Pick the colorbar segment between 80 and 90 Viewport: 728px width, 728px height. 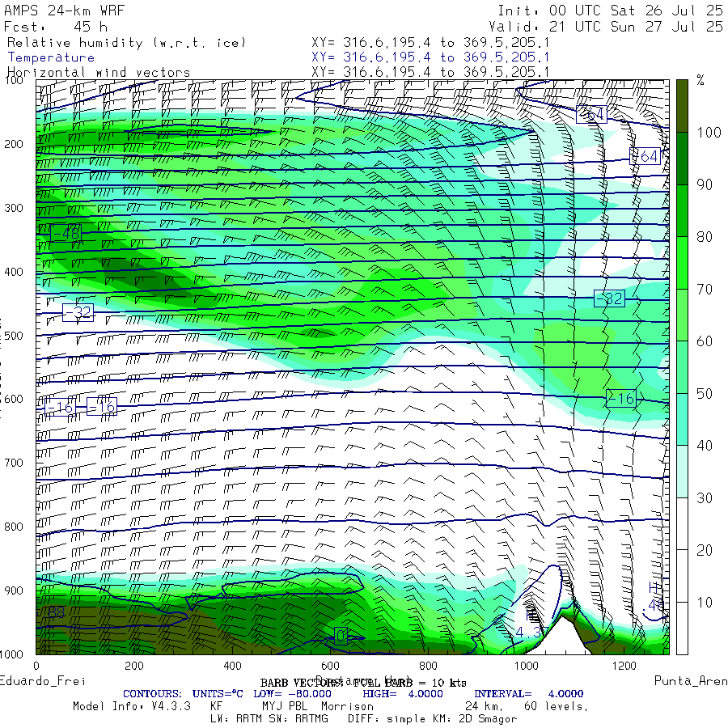pyautogui.click(x=682, y=211)
